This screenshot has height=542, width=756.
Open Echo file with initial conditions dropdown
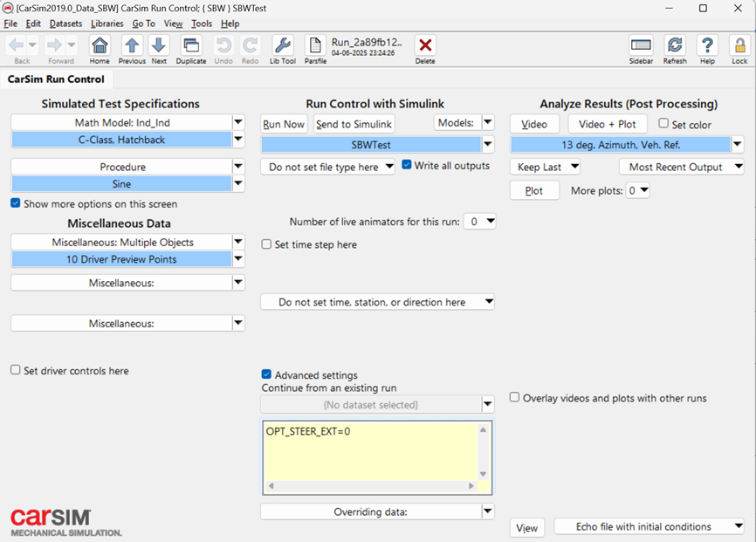(x=649, y=526)
